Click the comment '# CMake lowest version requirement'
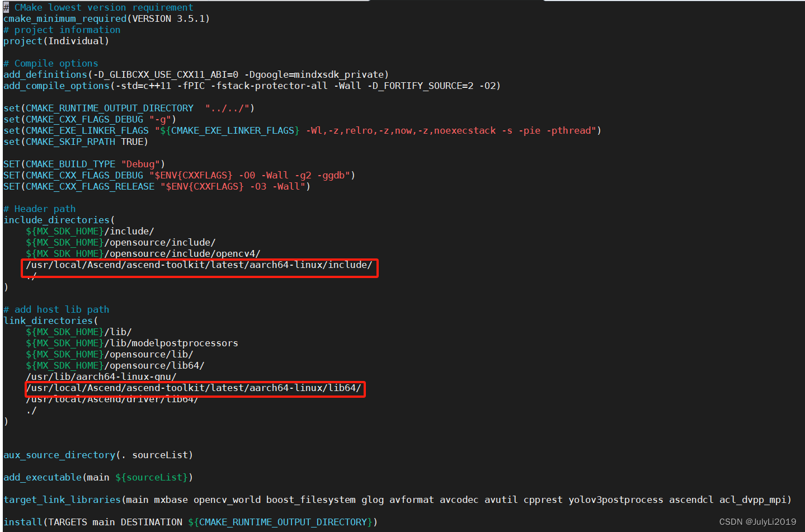805x532 pixels. [98, 7]
